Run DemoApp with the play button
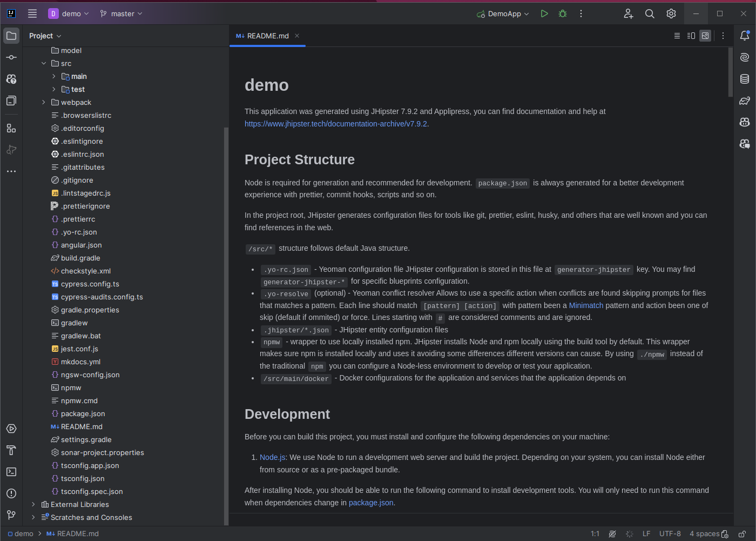Image resolution: width=756 pixels, height=541 pixels. coord(544,14)
